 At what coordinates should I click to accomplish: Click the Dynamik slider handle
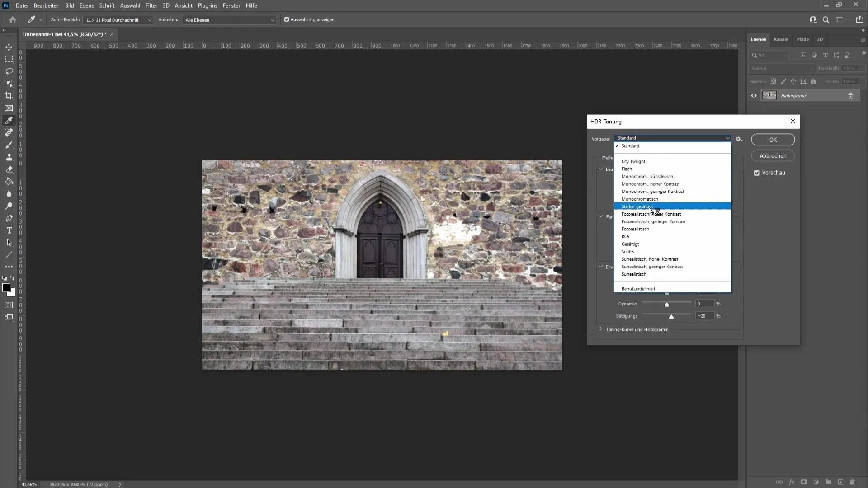[x=666, y=305]
